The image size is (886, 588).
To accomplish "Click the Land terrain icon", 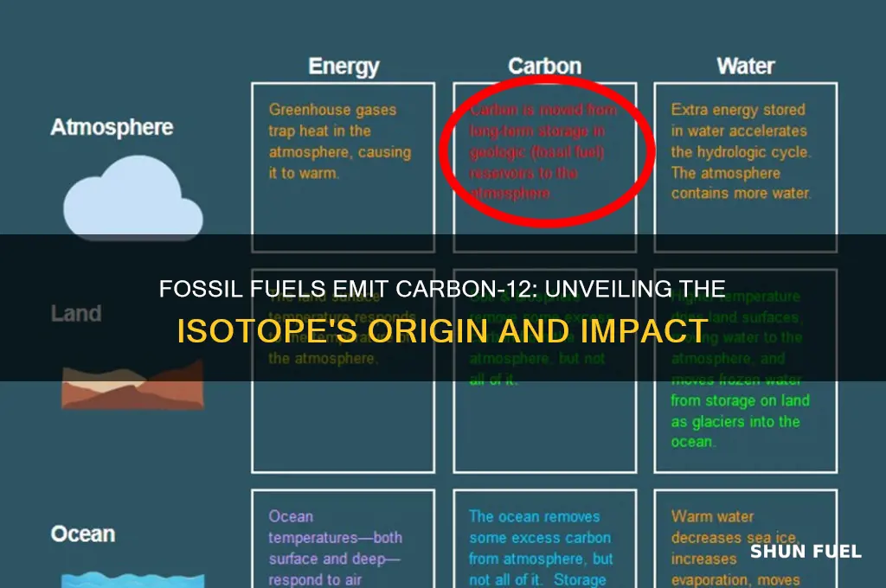I will (x=132, y=387).
